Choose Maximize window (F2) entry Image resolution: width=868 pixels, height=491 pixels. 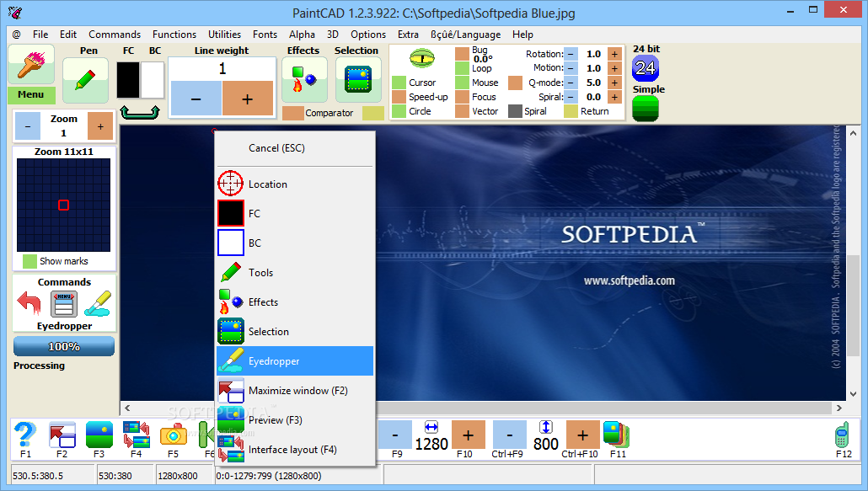pos(295,391)
